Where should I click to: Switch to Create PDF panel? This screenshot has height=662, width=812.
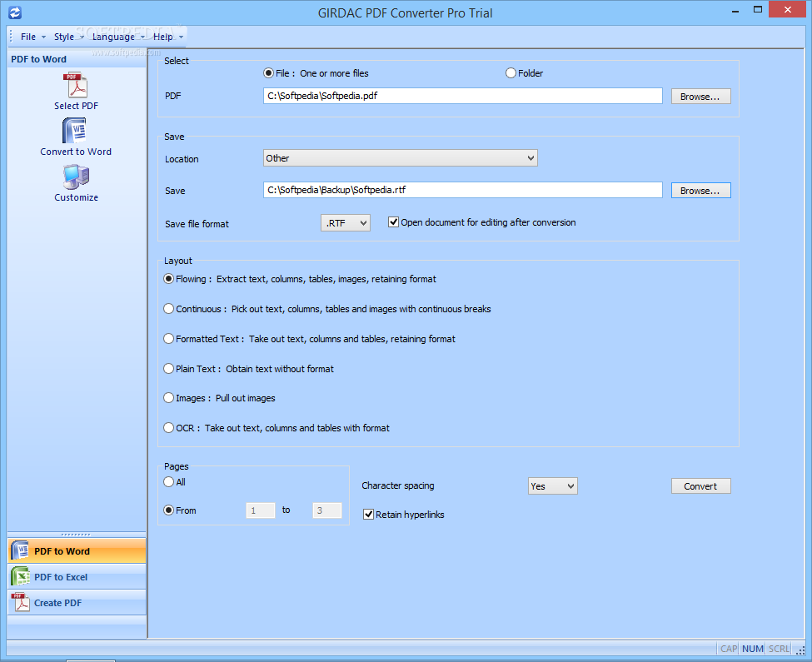coord(77,603)
